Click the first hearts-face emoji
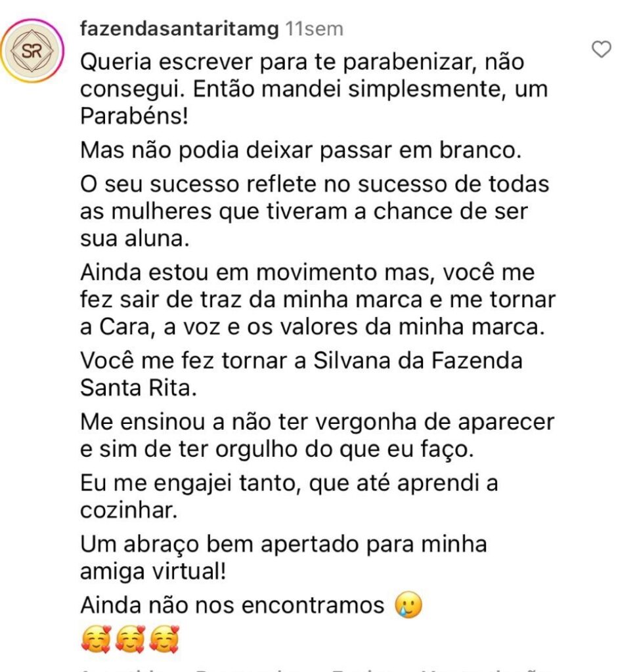 click(x=96, y=639)
